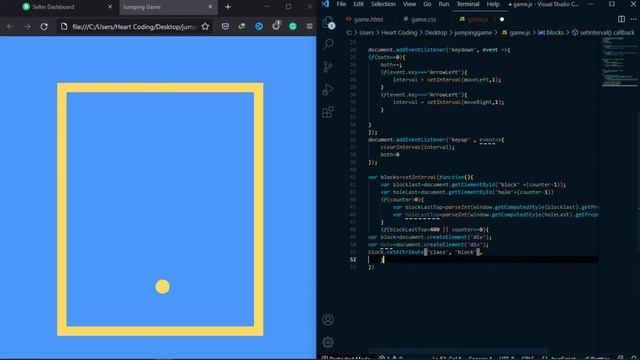Open the File menu
Viewport: 640px width, 360px height.
click(x=341, y=4)
